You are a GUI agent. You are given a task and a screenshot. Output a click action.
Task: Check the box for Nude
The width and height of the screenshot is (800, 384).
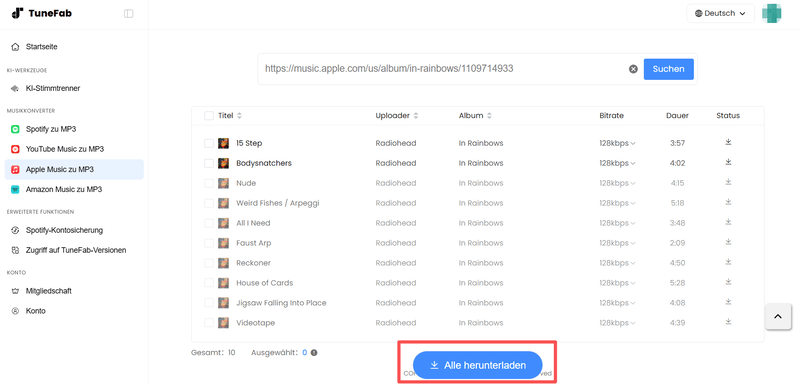209,183
